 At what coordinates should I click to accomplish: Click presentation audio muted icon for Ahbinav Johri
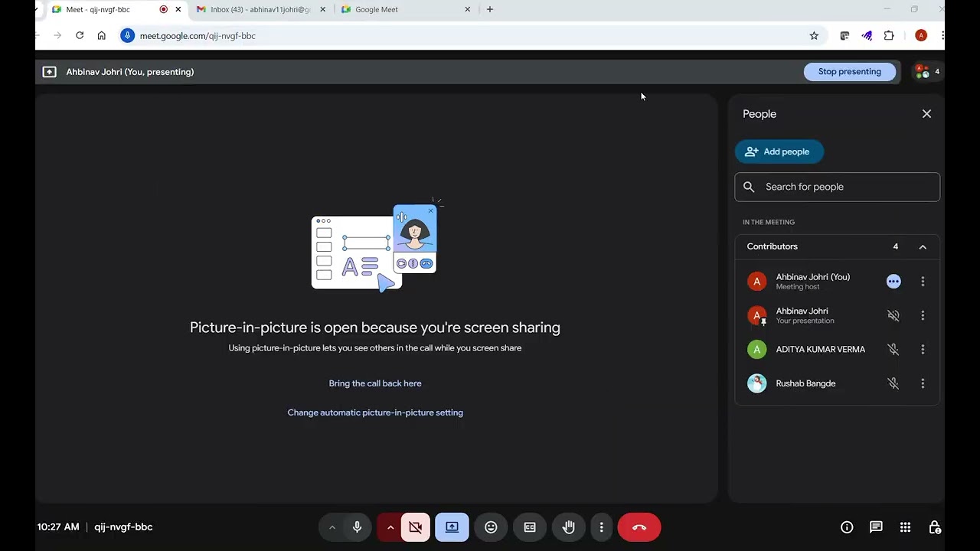click(x=893, y=315)
